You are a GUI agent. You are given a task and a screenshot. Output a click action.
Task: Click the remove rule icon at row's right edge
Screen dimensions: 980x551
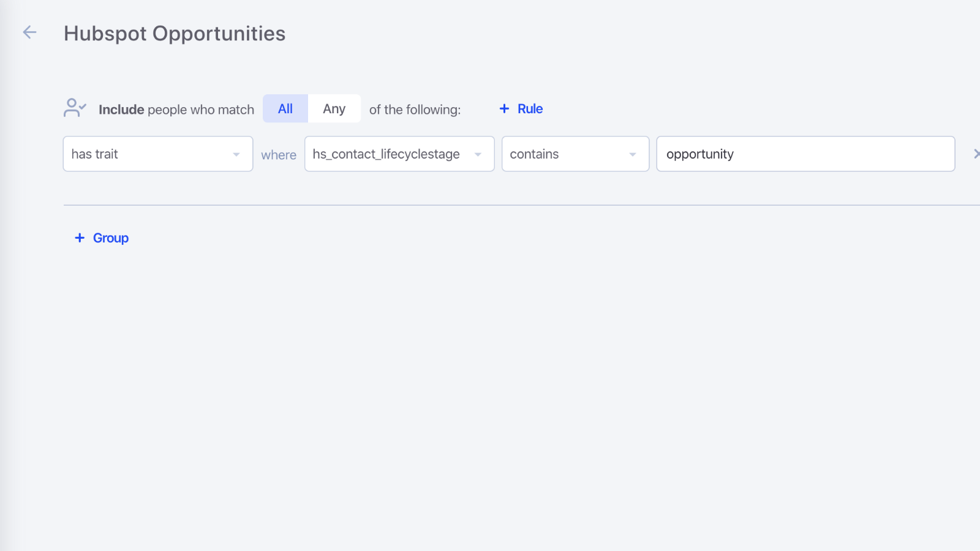(x=976, y=154)
